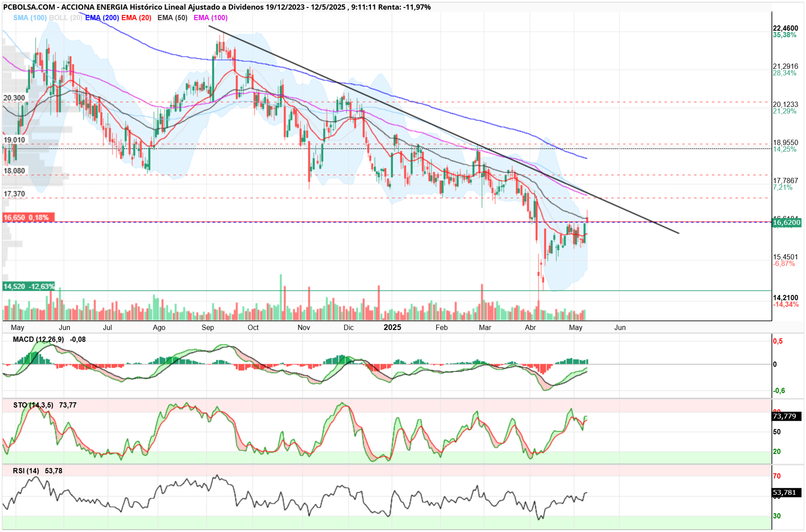Select the Oct month axis label
806x532 pixels.
pyautogui.click(x=253, y=327)
